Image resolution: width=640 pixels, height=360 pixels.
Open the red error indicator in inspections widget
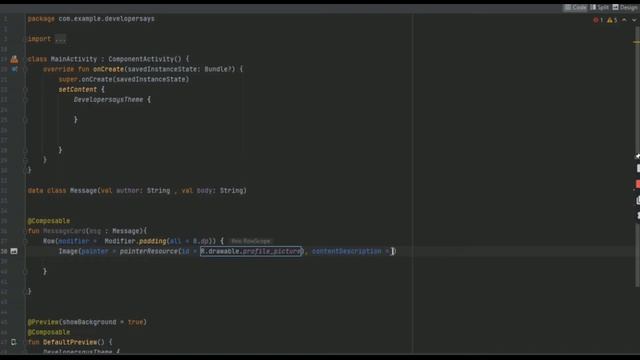pyautogui.click(x=598, y=20)
